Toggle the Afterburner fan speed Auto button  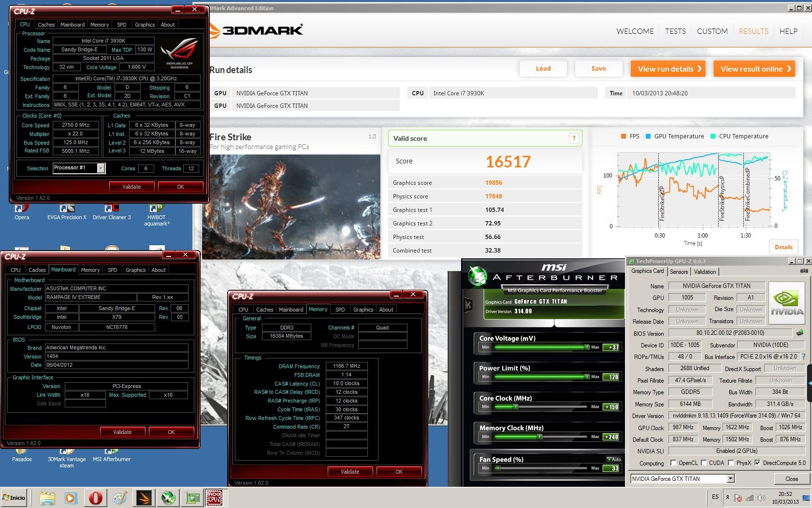(x=613, y=459)
